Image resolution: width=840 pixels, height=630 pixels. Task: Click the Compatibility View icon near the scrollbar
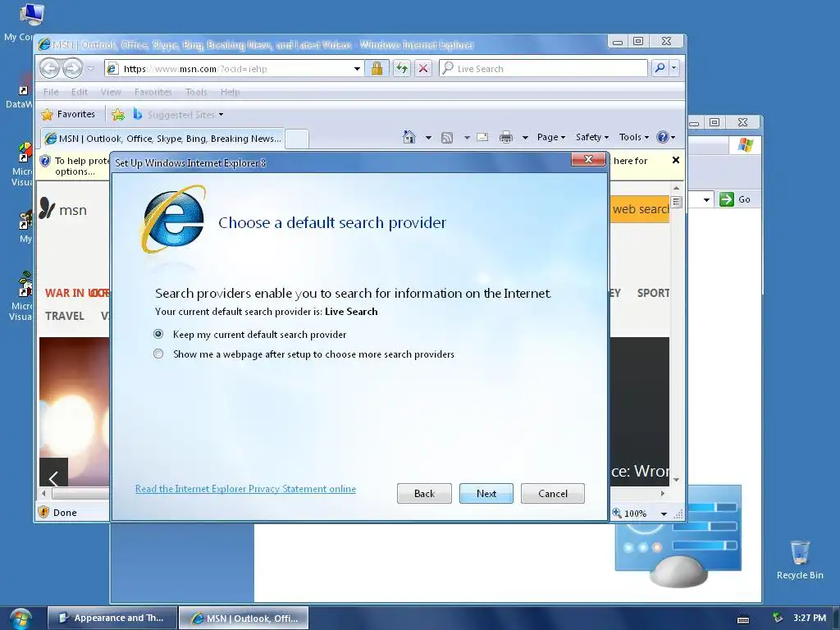pyautogui.click(x=676, y=202)
